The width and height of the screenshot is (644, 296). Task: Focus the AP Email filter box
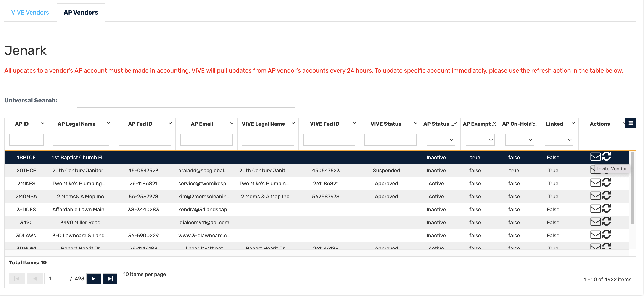pos(206,140)
